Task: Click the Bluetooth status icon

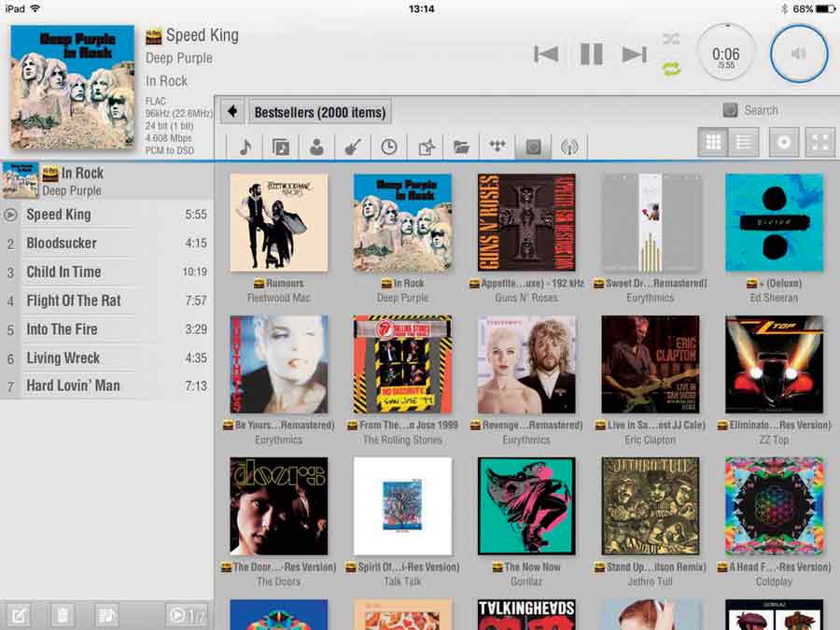Action: (x=784, y=8)
